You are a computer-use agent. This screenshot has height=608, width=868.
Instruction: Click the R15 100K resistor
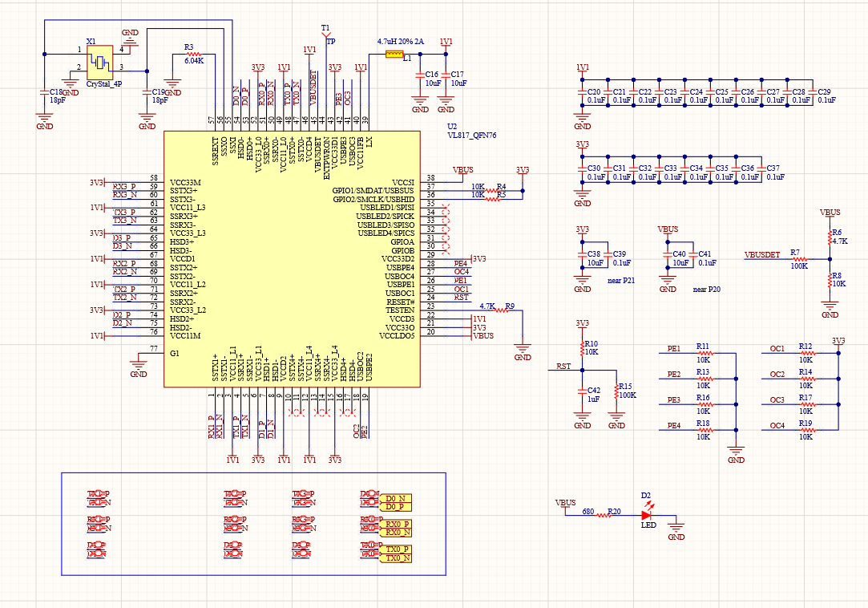click(616, 392)
